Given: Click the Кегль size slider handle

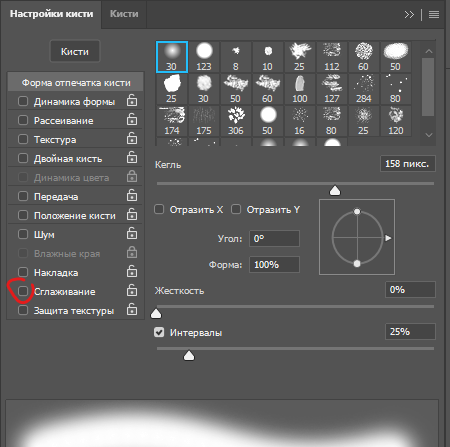Looking at the screenshot, I should coord(335,191).
